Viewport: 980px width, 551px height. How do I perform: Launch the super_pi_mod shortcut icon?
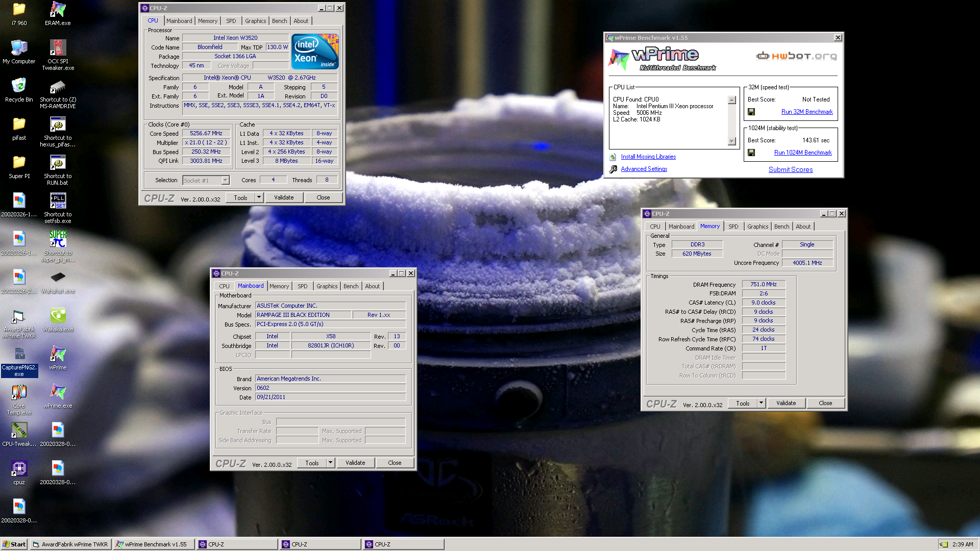pos(58,239)
